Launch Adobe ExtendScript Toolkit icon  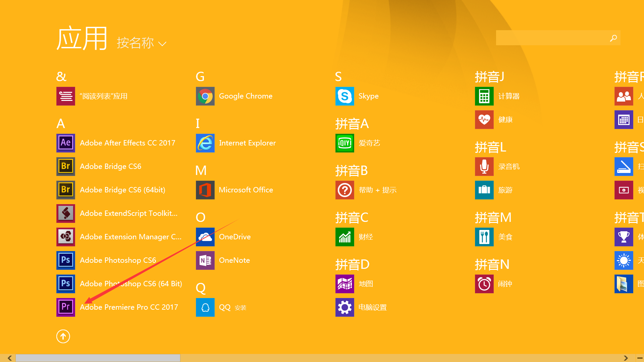pyautogui.click(x=66, y=214)
